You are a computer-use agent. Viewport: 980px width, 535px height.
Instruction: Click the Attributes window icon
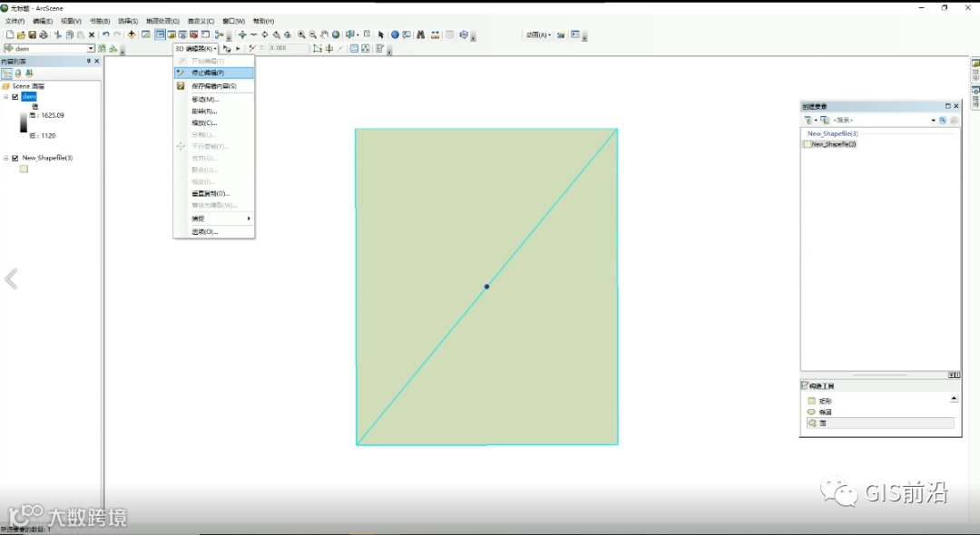(x=355, y=48)
